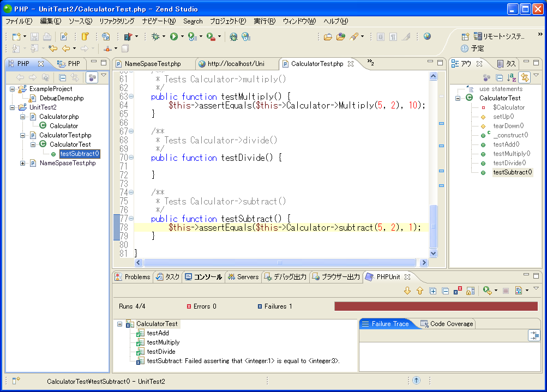Click the red PHPUnit failure progress bar
Viewport: 547px width, 392px height.
point(436,306)
